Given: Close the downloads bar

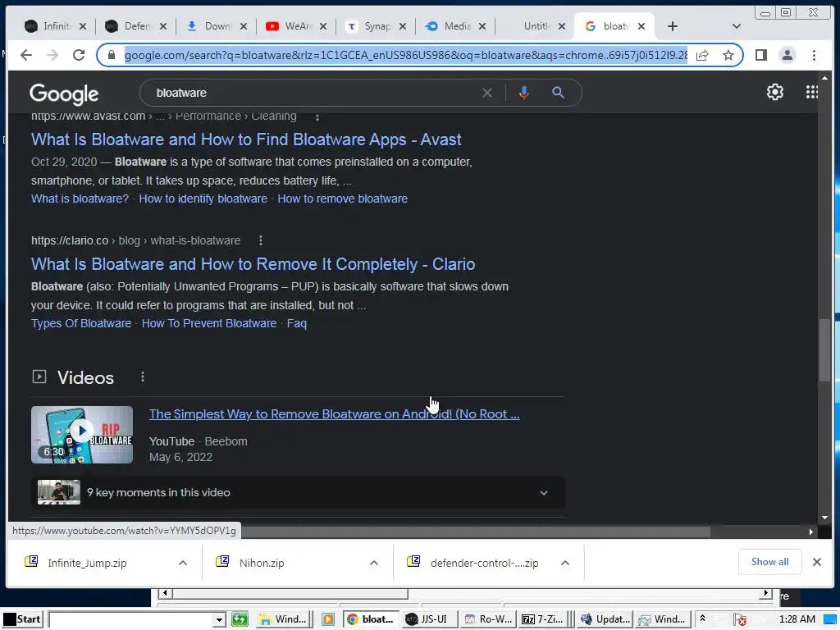Looking at the screenshot, I should click(x=816, y=562).
